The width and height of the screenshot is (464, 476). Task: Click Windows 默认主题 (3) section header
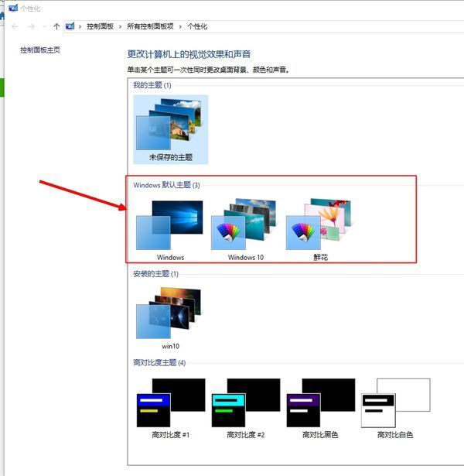coord(166,185)
